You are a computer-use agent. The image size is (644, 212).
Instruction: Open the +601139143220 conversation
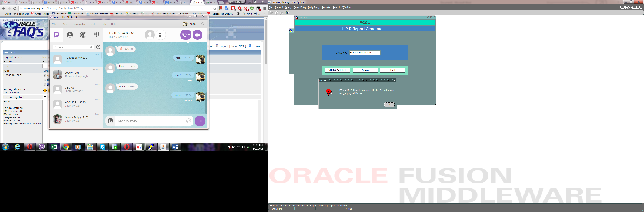pyautogui.click(x=76, y=104)
